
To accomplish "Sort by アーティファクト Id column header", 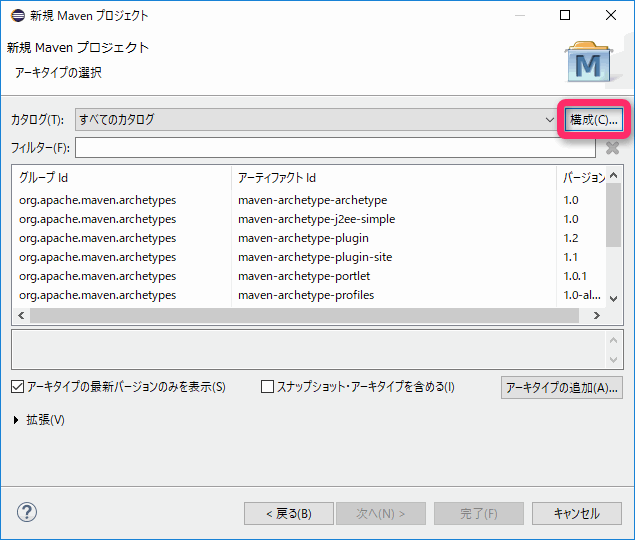I will coord(394,177).
